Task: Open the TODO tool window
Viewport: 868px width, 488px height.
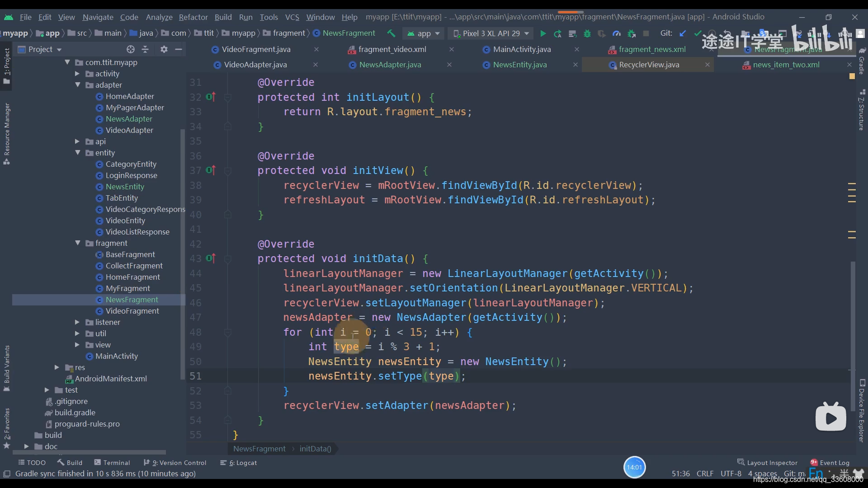Action: pos(32,462)
